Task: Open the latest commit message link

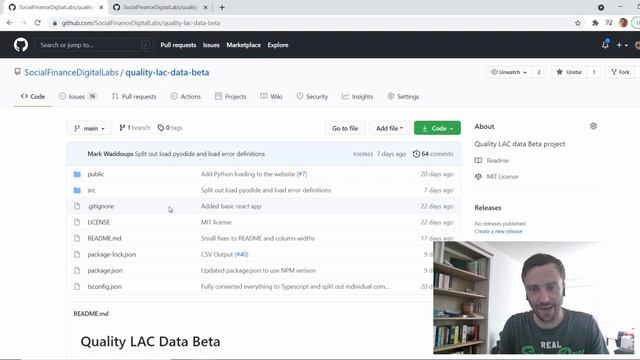Action: point(200,154)
